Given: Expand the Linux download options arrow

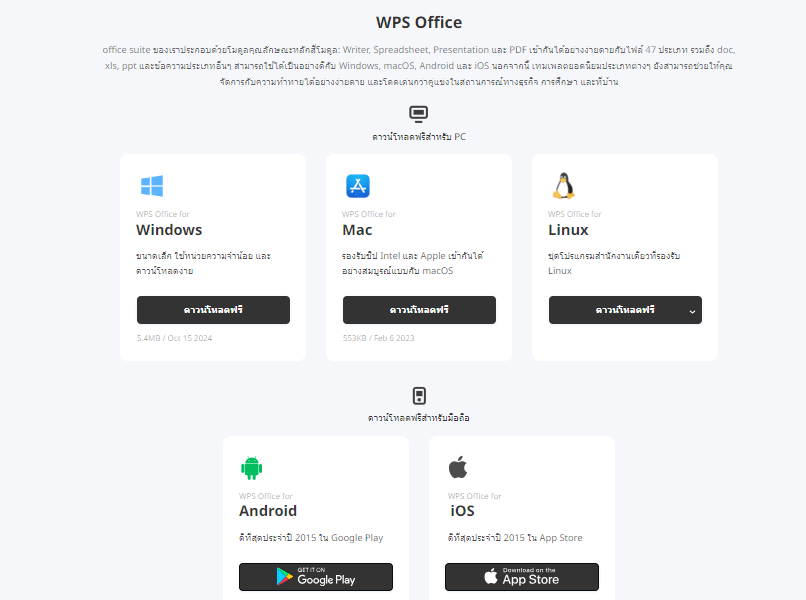Looking at the screenshot, I should [692, 311].
